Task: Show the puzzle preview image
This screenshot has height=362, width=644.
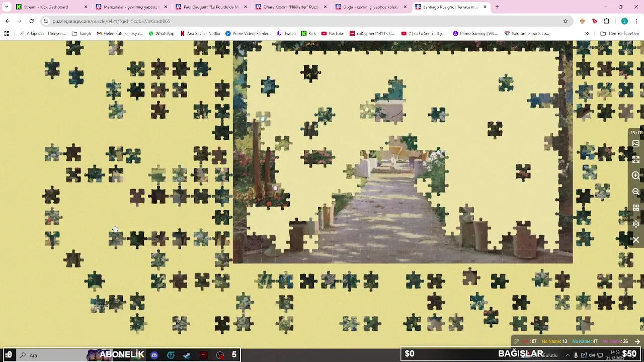Action: [636, 144]
